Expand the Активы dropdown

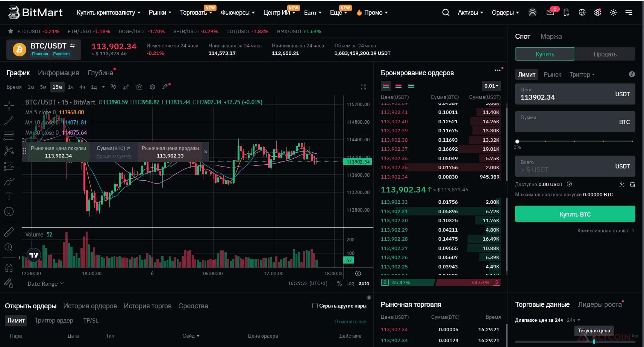[x=470, y=12]
